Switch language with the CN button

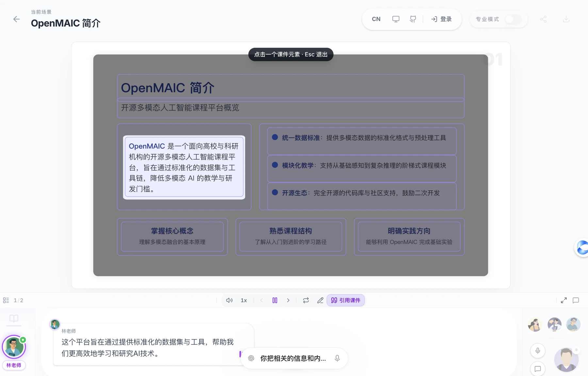pyautogui.click(x=376, y=19)
